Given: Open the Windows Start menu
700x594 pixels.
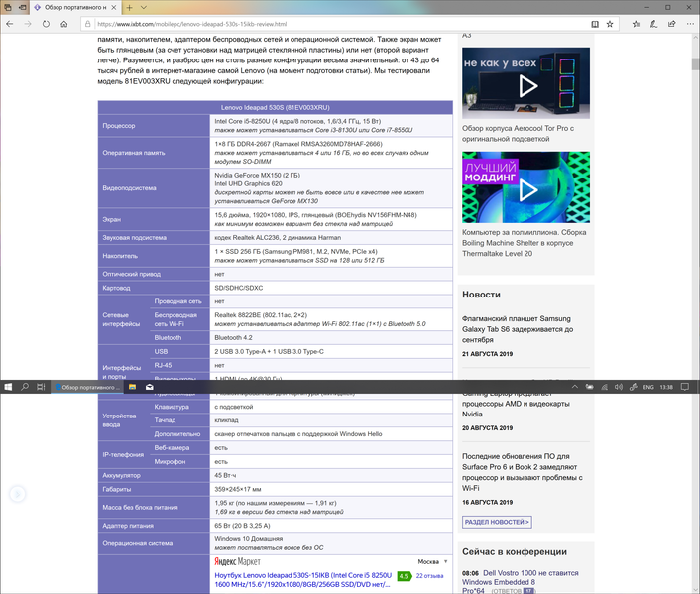Looking at the screenshot, I should (x=8, y=387).
